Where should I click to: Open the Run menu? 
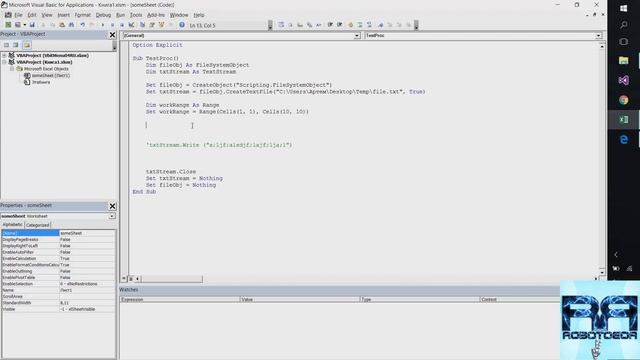120,15
